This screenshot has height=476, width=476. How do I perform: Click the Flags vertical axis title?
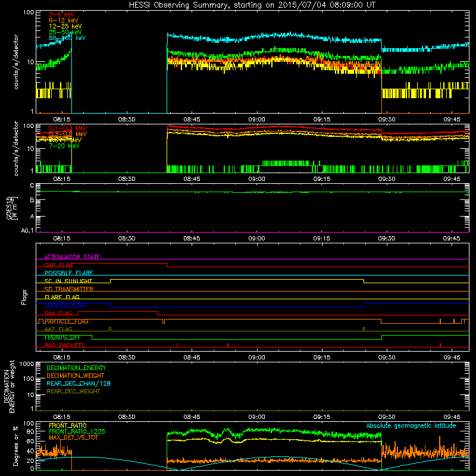24,297
